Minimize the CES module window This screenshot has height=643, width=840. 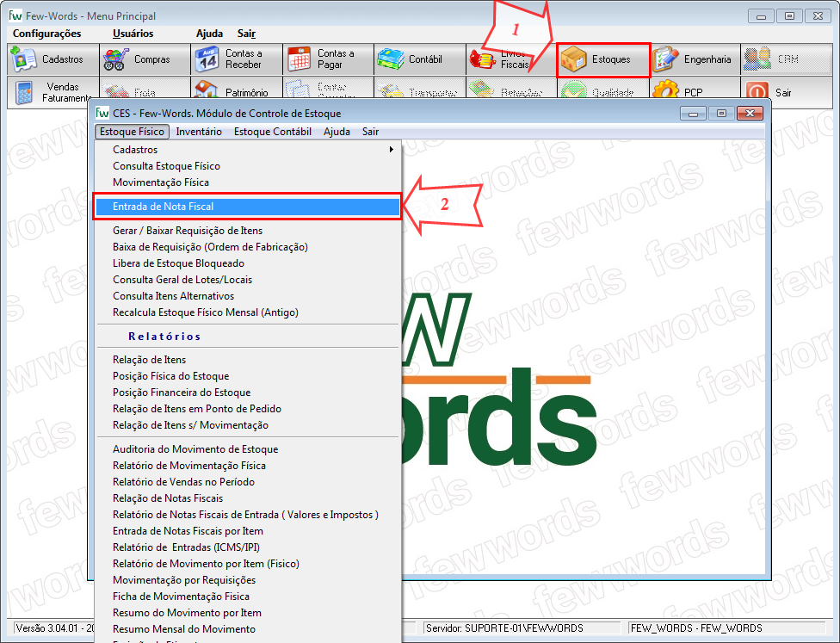pyautogui.click(x=693, y=113)
